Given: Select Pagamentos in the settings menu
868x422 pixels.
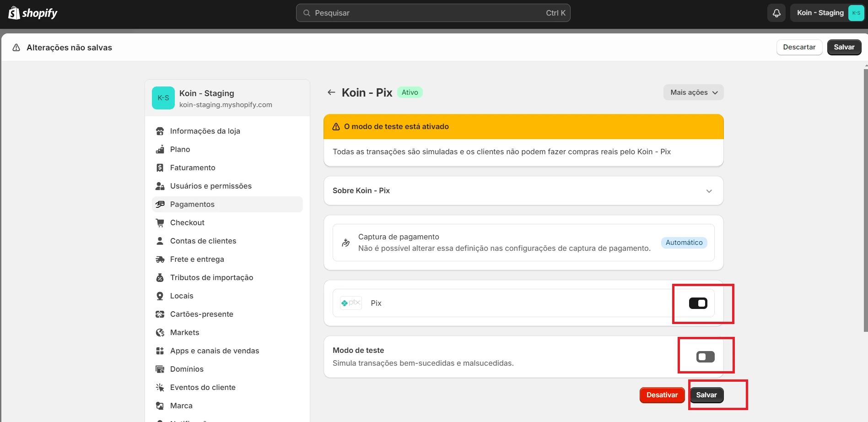Looking at the screenshot, I should (x=227, y=204).
